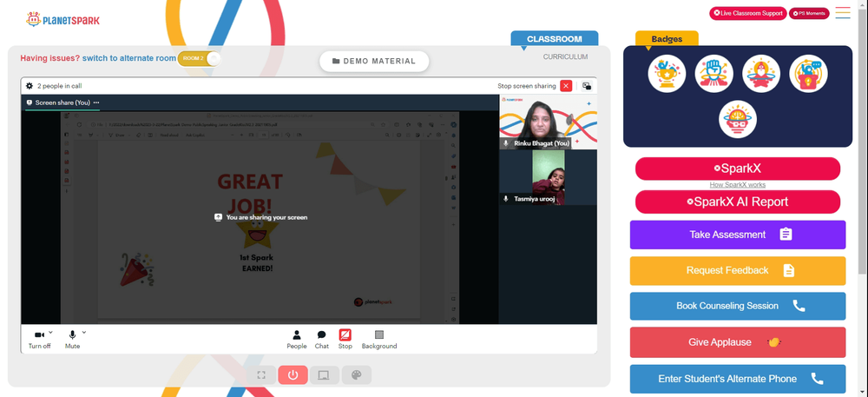Image resolution: width=868 pixels, height=397 pixels.
Task: Stop the screen share in the call toolbar
Action: click(345, 340)
